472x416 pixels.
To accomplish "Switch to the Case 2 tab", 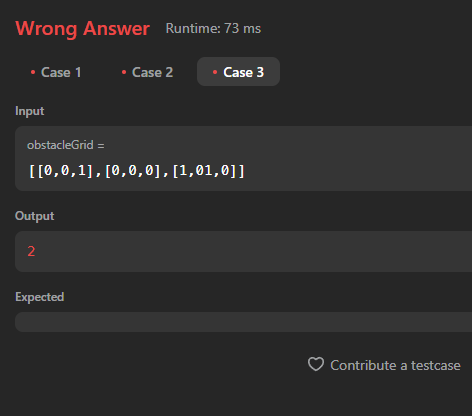I will [x=147, y=72].
